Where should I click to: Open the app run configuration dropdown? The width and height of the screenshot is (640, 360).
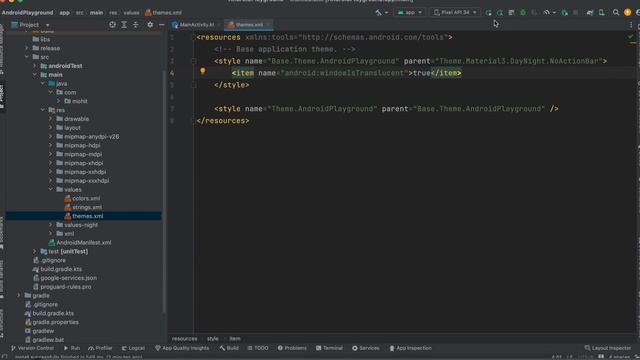point(409,13)
